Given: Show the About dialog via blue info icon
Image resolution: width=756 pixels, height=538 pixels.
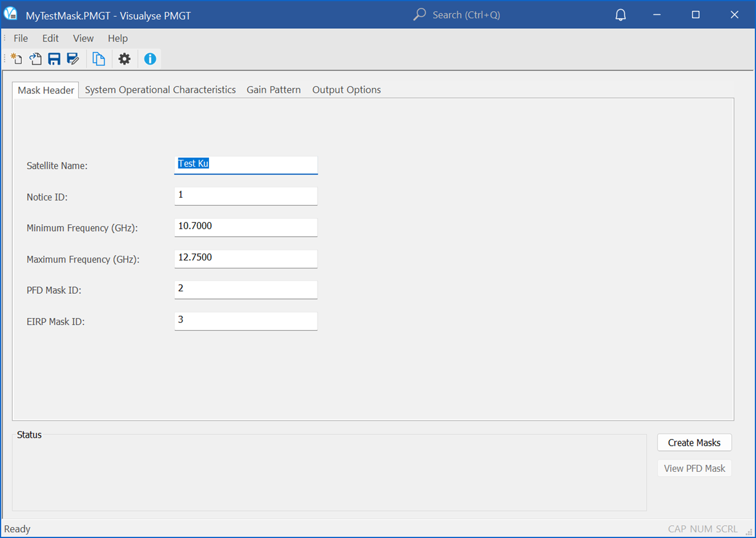Looking at the screenshot, I should coord(150,59).
